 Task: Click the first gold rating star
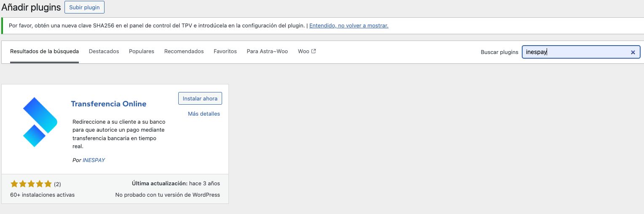click(14, 184)
